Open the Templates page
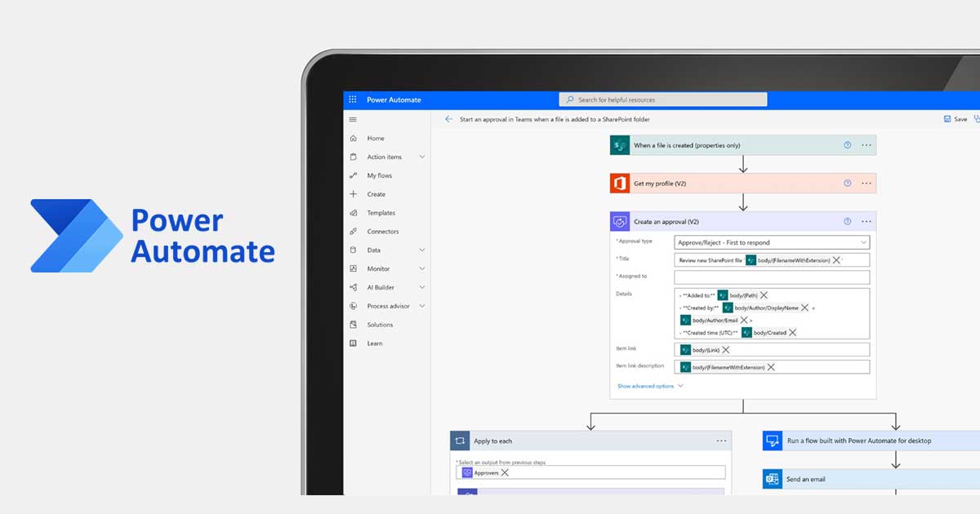Screen dimensions: 980x514 [x=381, y=213]
